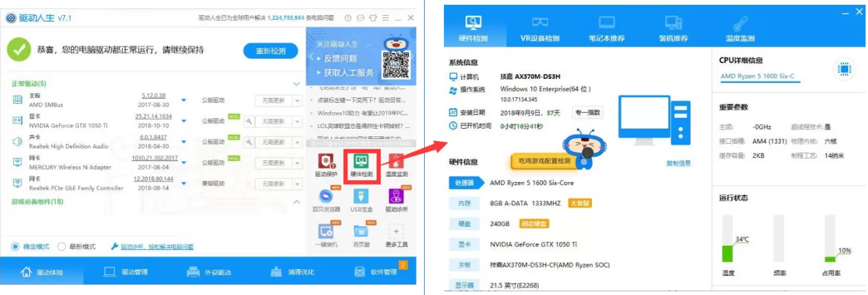This screenshot has width=868, height=295.
Task: Click the 专一指数 button
Action: 588,112
